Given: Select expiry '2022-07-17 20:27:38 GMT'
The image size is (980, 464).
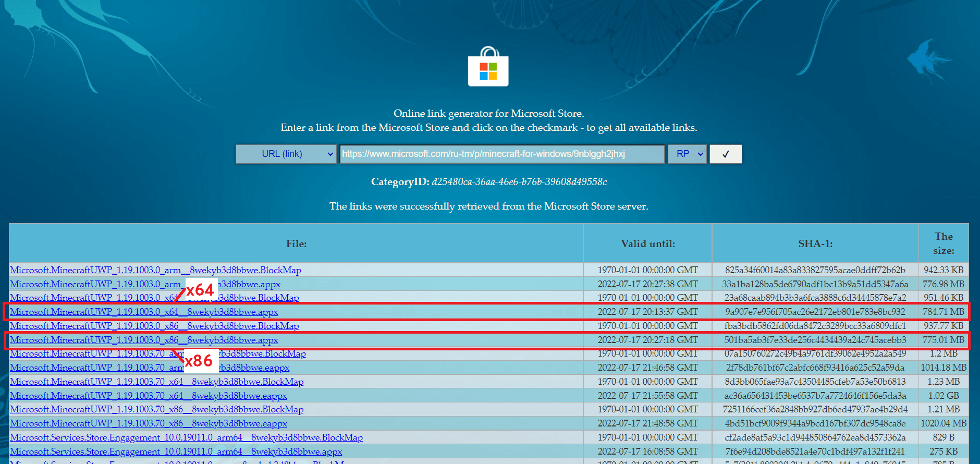Looking at the screenshot, I should click(x=648, y=284).
